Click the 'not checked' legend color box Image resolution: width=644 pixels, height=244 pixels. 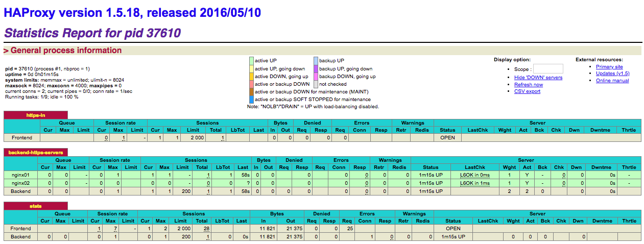coord(316,84)
